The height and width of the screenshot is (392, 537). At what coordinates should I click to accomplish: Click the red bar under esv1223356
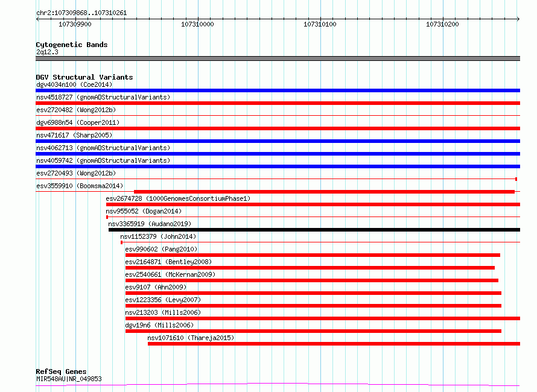pyautogui.click(x=313, y=306)
